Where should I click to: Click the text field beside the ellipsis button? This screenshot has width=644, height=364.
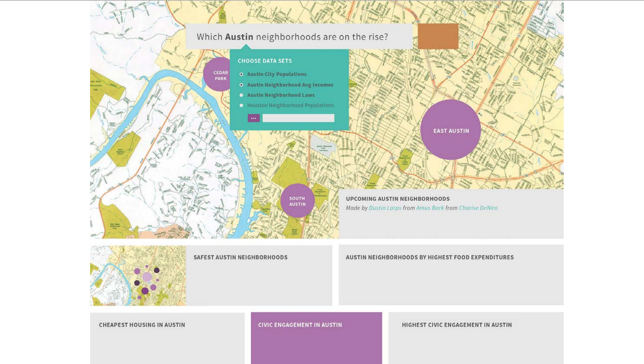[x=298, y=118]
